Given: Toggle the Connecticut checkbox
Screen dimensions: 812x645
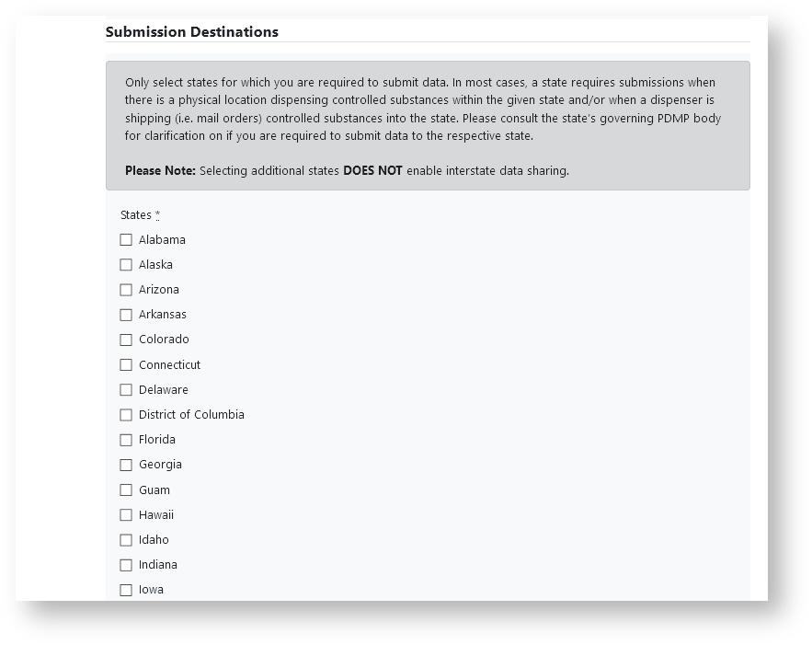Looking at the screenshot, I should 126,365.
